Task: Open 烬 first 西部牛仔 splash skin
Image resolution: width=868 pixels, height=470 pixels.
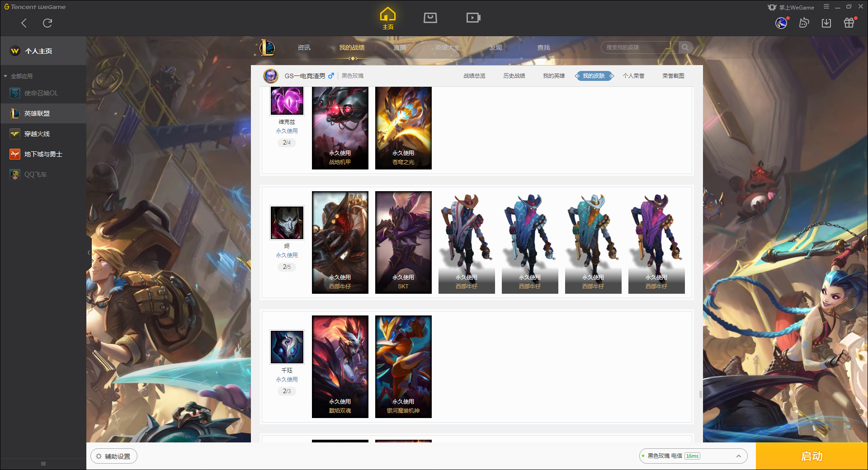Action: click(340, 242)
